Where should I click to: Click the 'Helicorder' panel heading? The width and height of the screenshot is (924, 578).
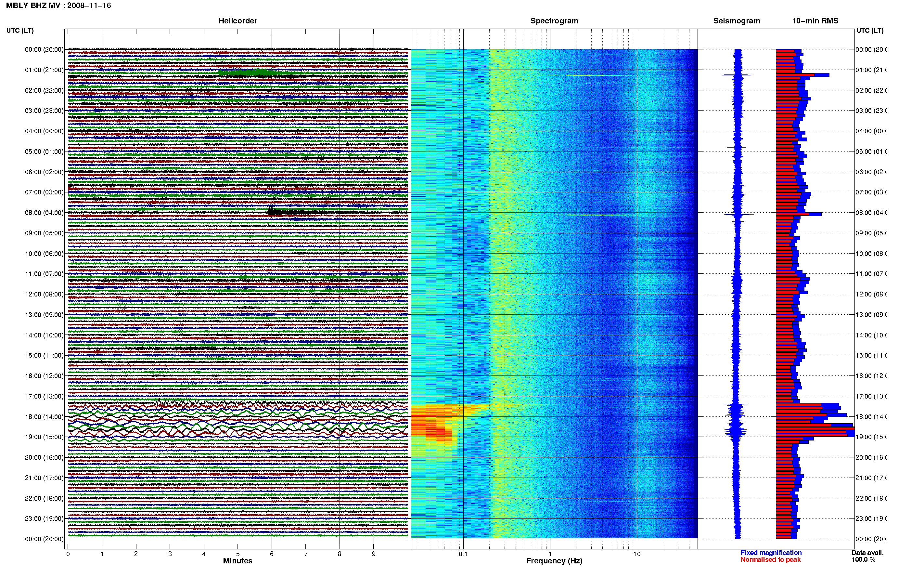(237, 21)
